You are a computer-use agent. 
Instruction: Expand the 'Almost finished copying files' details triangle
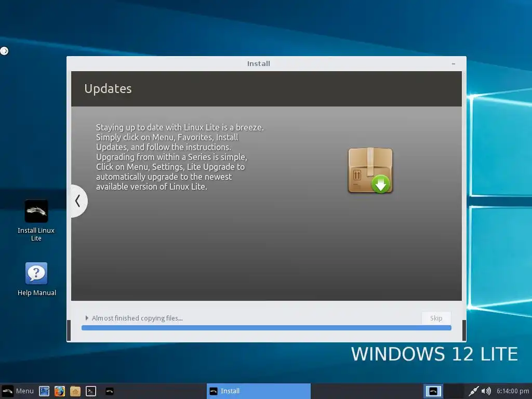pos(87,318)
